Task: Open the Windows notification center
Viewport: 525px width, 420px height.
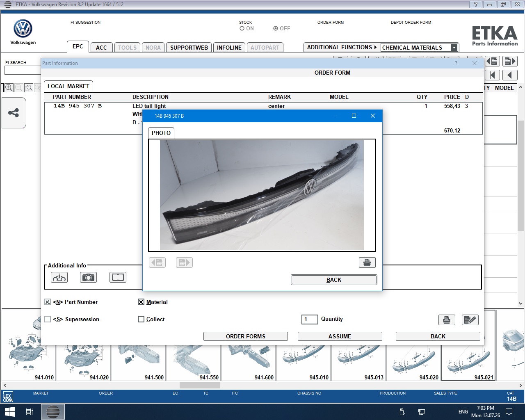Action: tap(509, 412)
